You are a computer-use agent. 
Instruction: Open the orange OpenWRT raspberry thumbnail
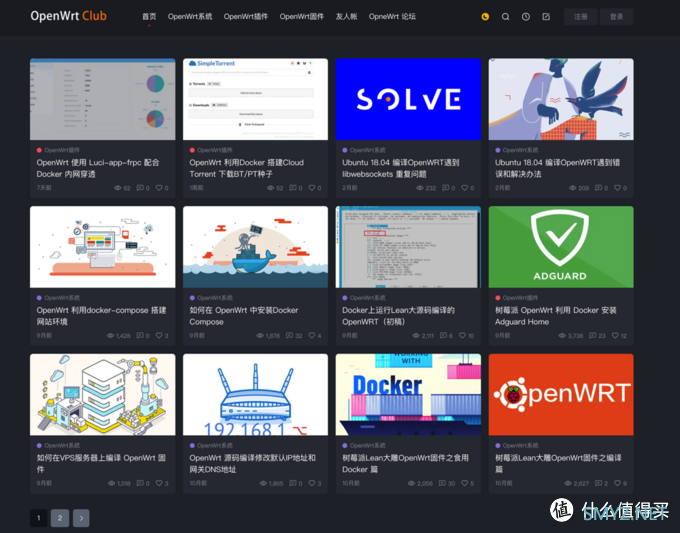tap(561, 395)
